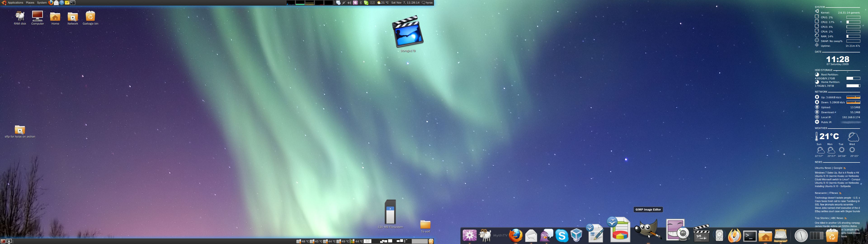Viewport: 868px width, 244px height.
Task: Launch Pidgin messenger from dock
Action: (547, 235)
